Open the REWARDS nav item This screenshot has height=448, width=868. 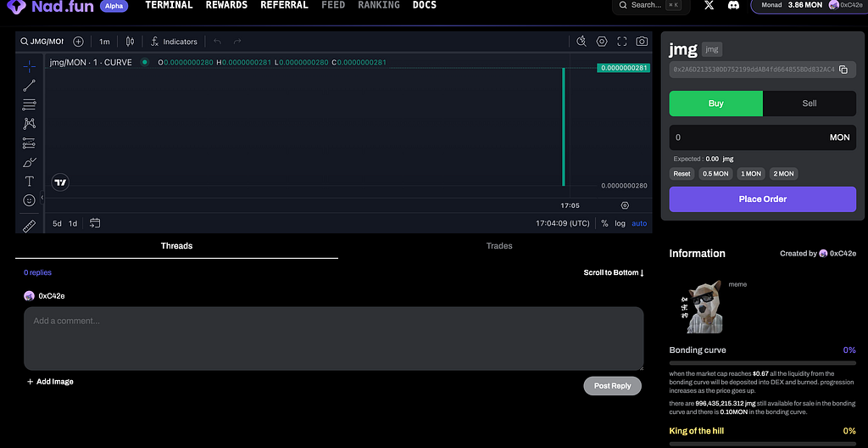click(226, 5)
